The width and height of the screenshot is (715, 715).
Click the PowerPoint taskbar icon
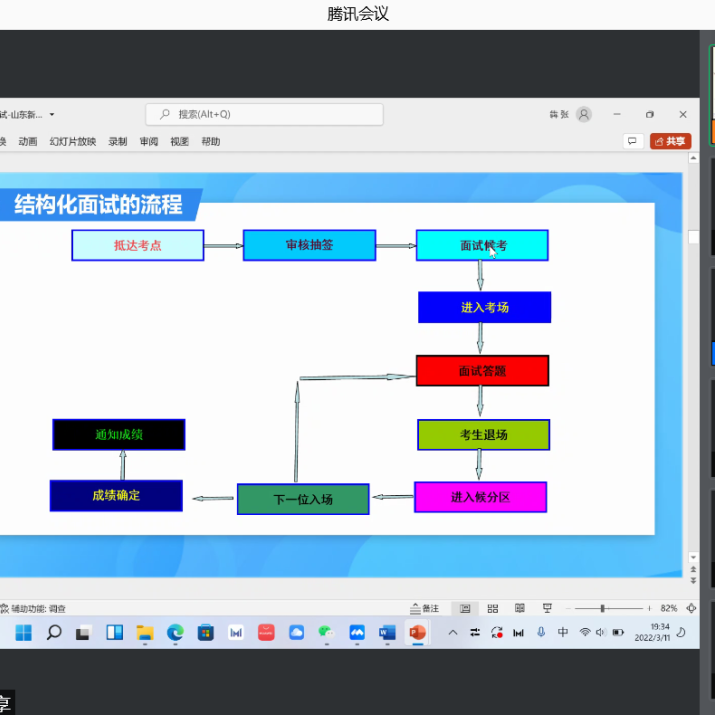tap(417, 632)
